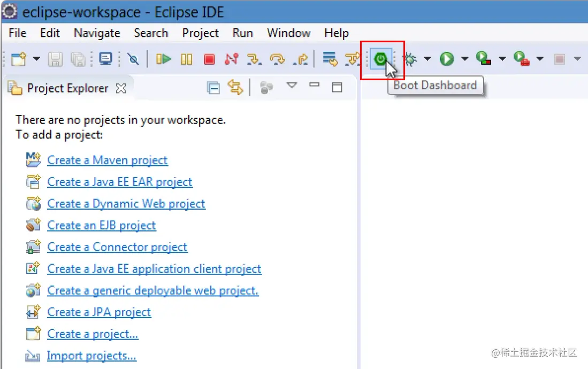Toggle Skip All Breakpoints icon
The width and height of the screenshot is (588, 369).
[133, 59]
